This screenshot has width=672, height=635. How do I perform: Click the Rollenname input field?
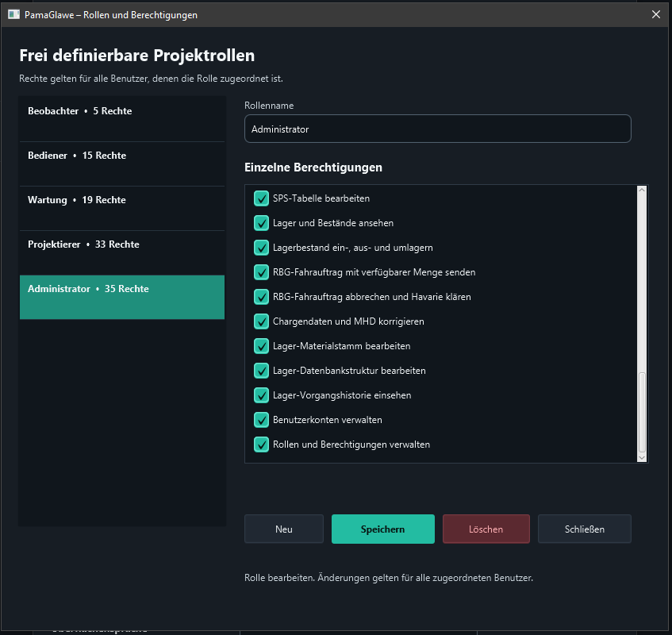pos(438,129)
